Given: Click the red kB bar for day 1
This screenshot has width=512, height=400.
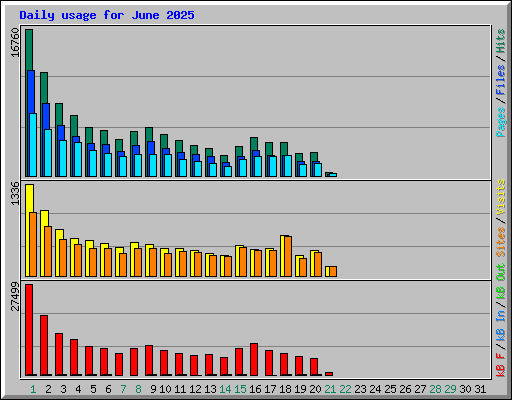Looking at the screenshot, I should pos(29,330).
